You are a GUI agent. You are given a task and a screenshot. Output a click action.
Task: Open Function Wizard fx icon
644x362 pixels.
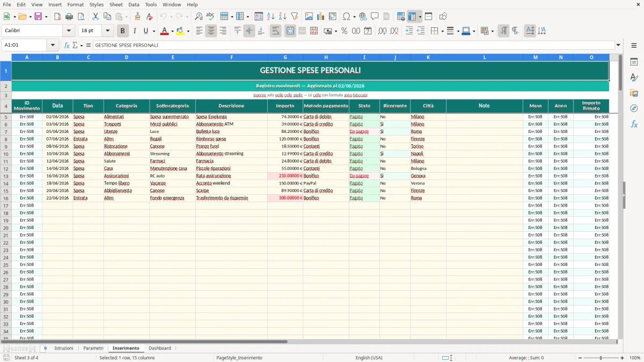[x=67, y=45]
